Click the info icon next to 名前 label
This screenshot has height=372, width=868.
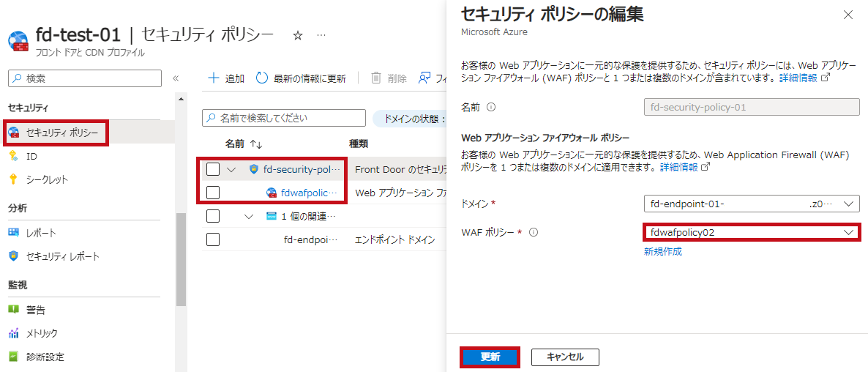tap(490, 107)
